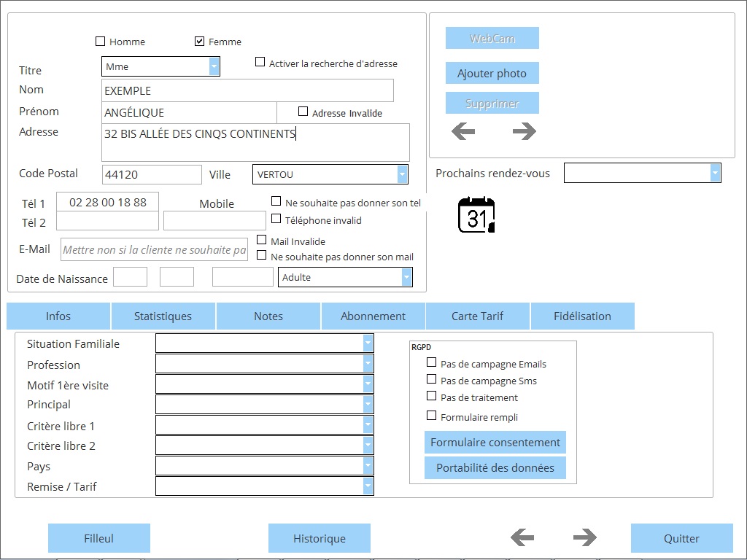
Task: Enable Pas de campagne Emails
Action: click(x=431, y=362)
